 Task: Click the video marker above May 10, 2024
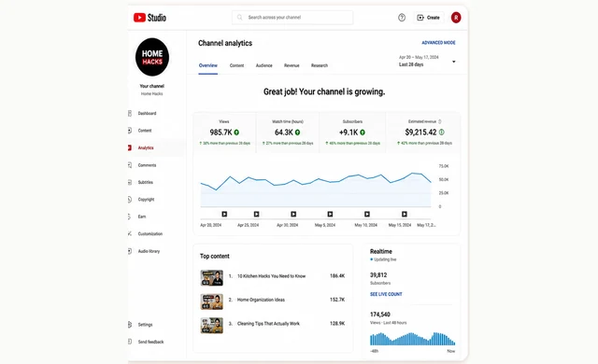(x=367, y=215)
